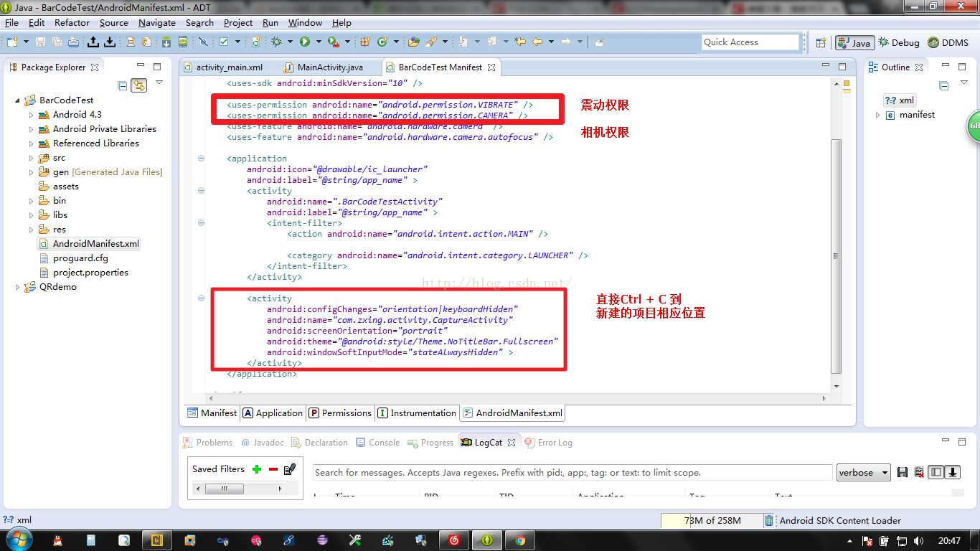Screen dimensions: 980x551
Task: Switch to the Application manifest tab
Action: click(273, 413)
